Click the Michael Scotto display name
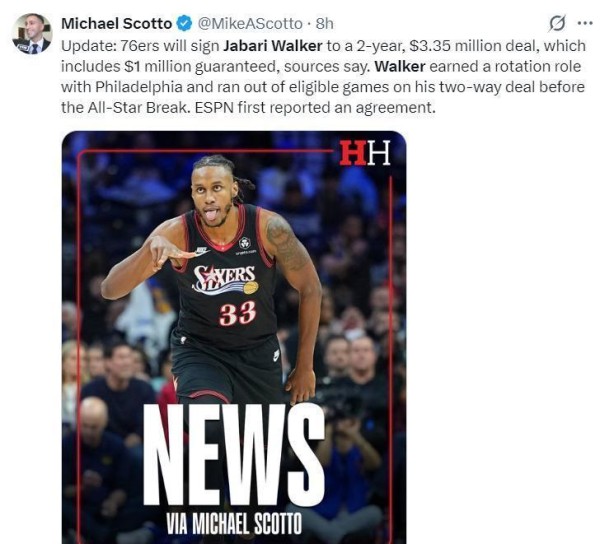This screenshot has height=544, width=600. point(116,24)
